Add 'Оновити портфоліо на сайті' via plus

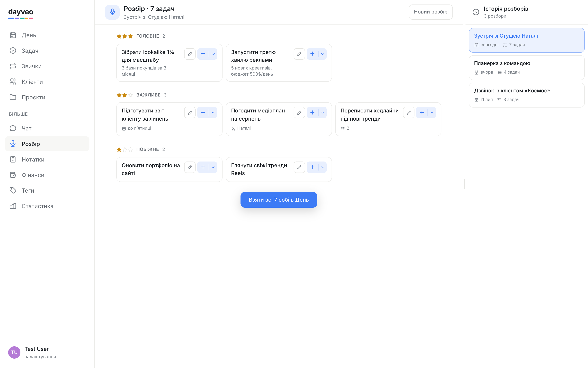[203, 167]
